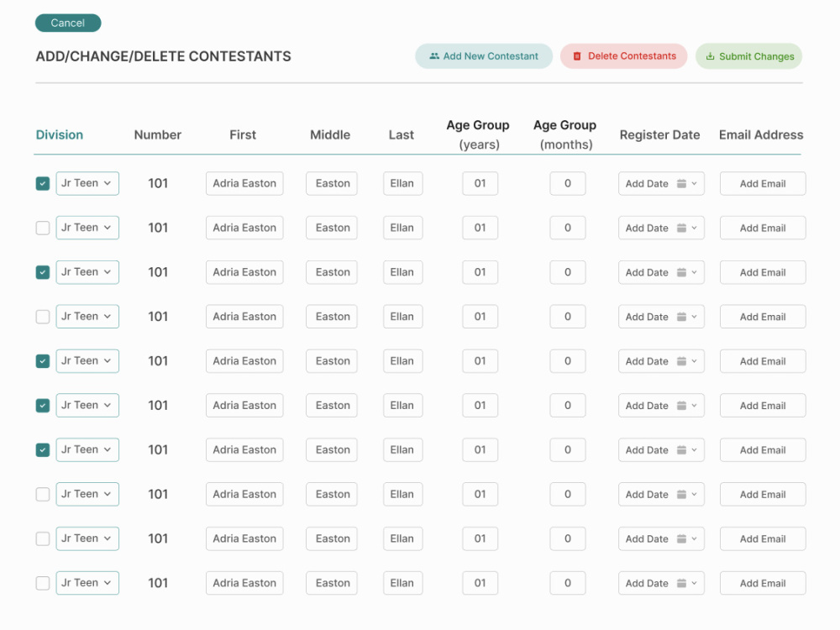The image size is (840, 630).
Task: Click calendar icon in second row's Add Date
Action: (681, 228)
